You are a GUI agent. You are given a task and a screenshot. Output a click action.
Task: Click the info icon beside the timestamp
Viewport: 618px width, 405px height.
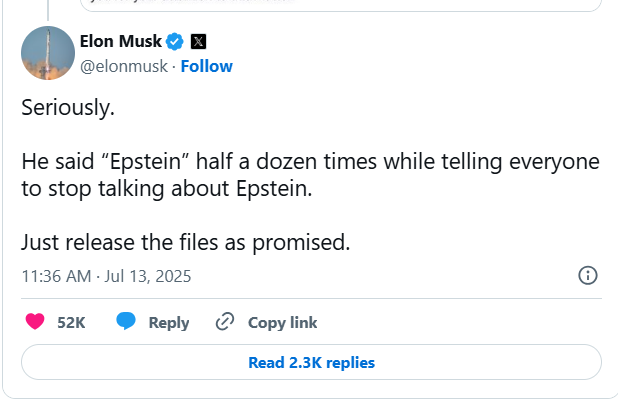click(588, 275)
